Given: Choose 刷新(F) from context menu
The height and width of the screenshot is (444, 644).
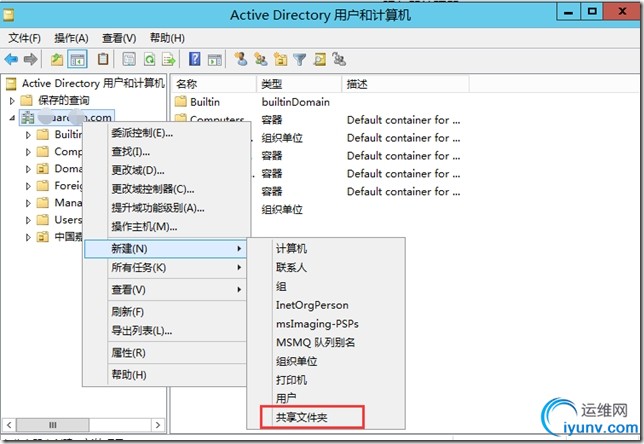Looking at the screenshot, I should tap(165, 312).
